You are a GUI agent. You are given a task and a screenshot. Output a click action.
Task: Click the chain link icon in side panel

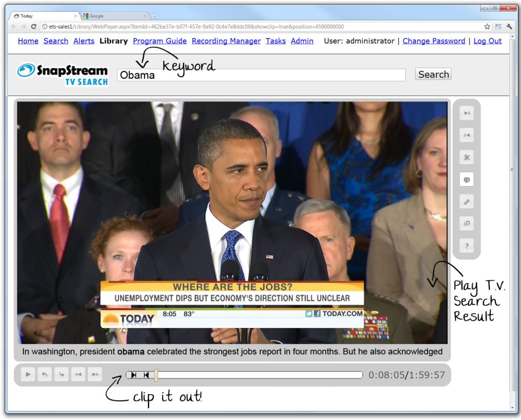click(x=467, y=202)
